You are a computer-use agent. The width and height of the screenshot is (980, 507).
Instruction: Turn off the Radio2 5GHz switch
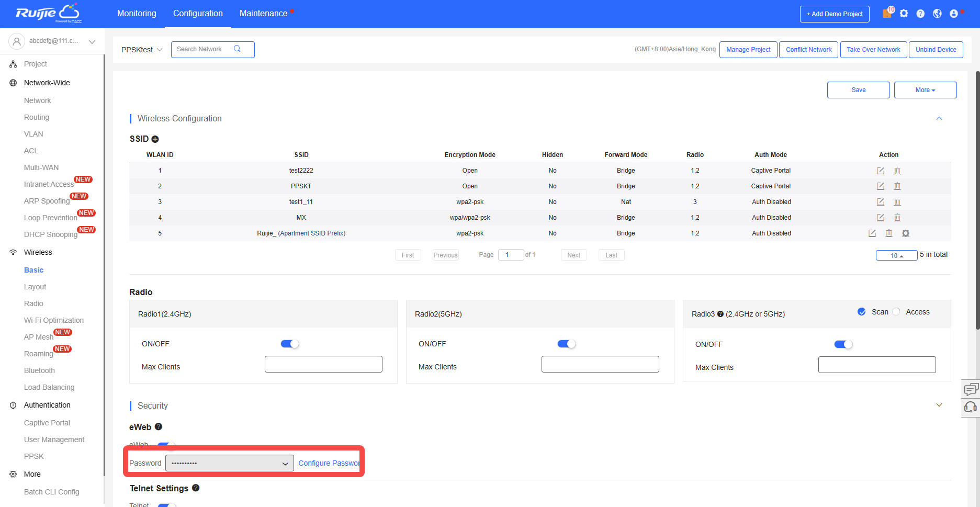click(566, 344)
